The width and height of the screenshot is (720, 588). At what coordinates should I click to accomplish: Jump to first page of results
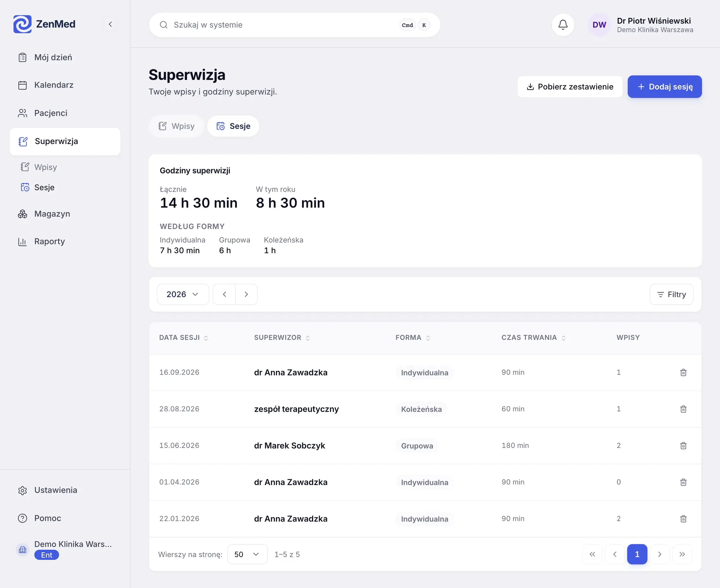tap(592, 554)
